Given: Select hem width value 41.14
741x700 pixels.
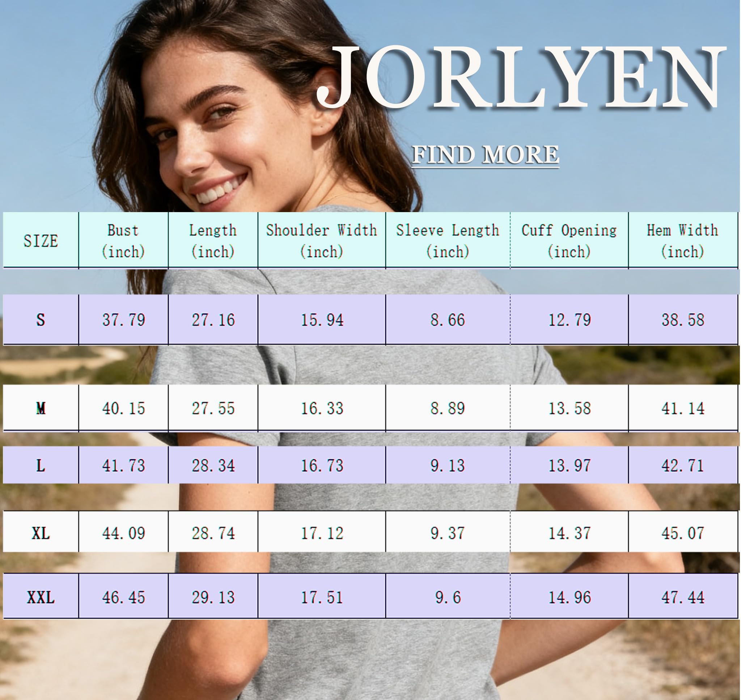Looking at the screenshot, I should click(x=683, y=408).
